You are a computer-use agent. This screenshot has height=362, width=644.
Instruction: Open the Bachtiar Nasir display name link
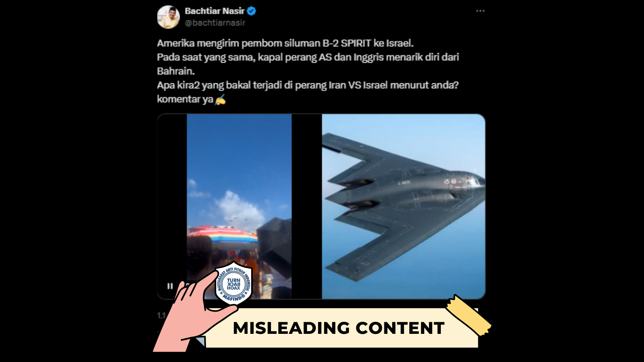pyautogui.click(x=215, y=11)
